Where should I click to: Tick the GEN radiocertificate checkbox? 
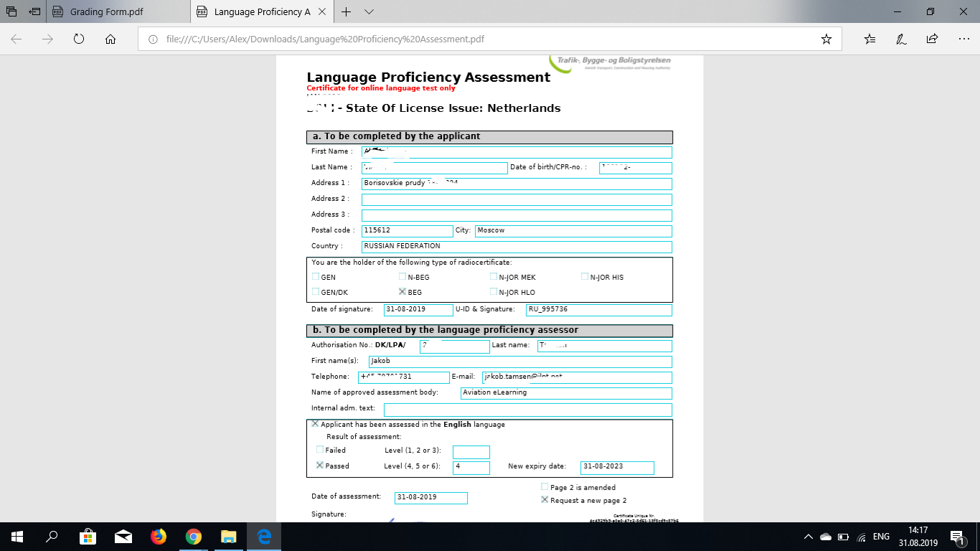[316, 276]
